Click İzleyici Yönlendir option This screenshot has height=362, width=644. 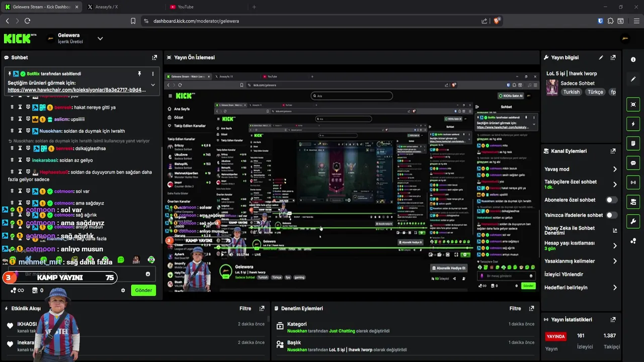563,275
